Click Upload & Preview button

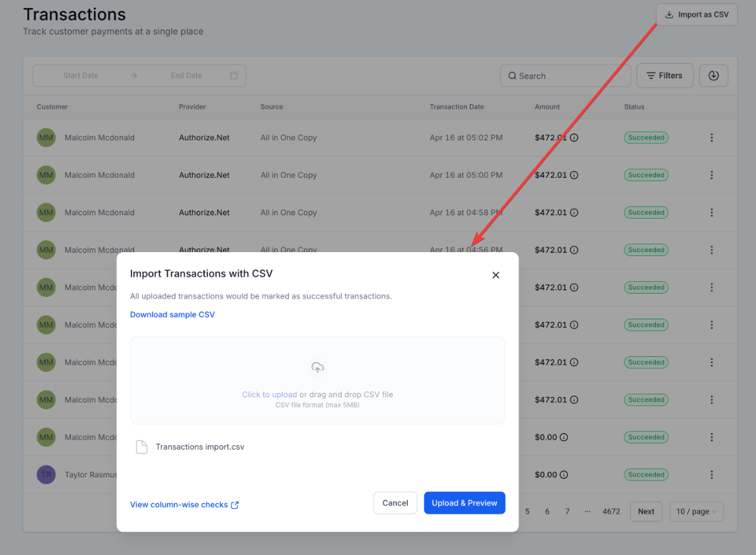(465, 503)
